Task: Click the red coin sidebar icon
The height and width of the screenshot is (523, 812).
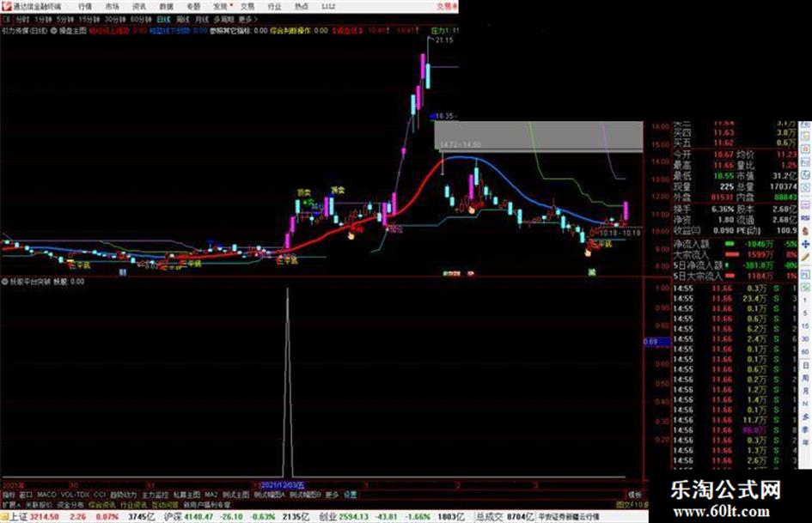Action: [x=805, y=230]
